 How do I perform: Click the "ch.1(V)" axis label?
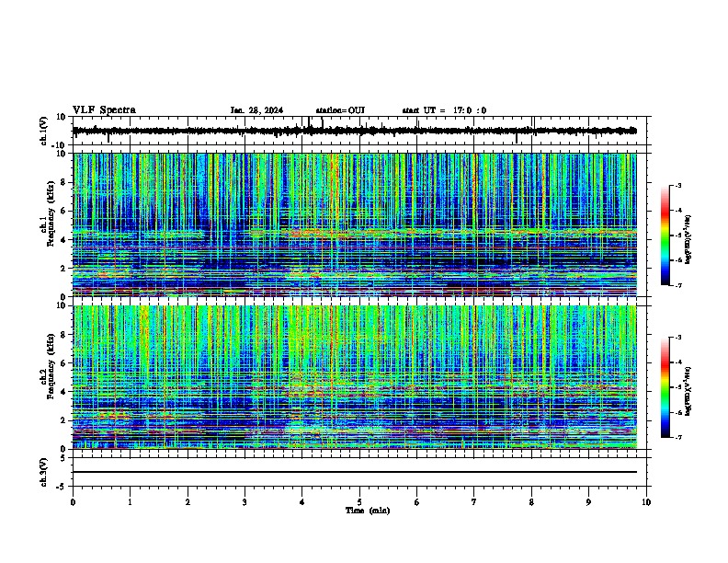pos(44,131)
